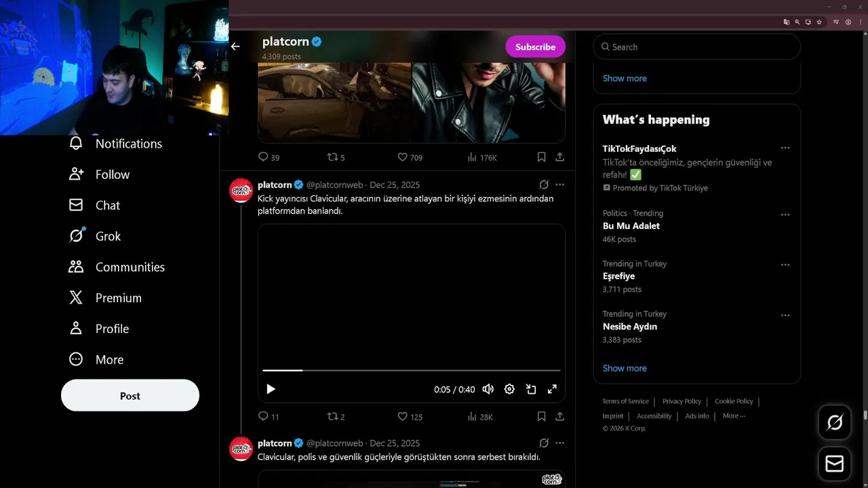868x488 pixels.
Task: Go to Profile in the sidebar
Action: (x=100, y=329)
